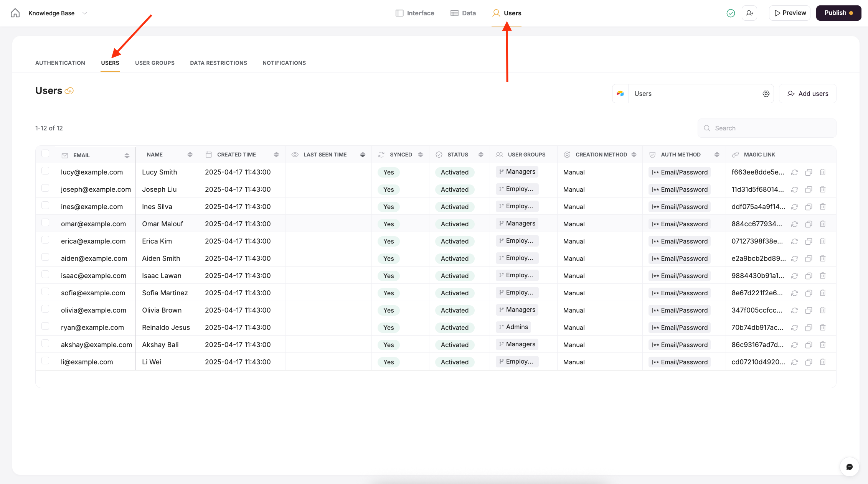This screenshot has width=868, height=484.
Task: Copy the magic link for omar@example.com
Action: [x=809, y=224]
